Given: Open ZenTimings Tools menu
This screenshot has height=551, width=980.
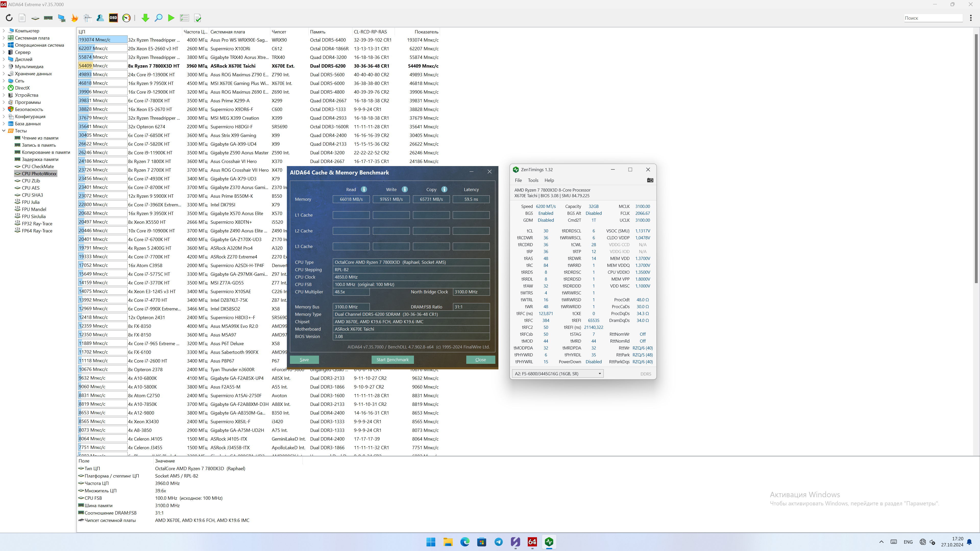Looking at the screenshot, I should click(533, 180).
